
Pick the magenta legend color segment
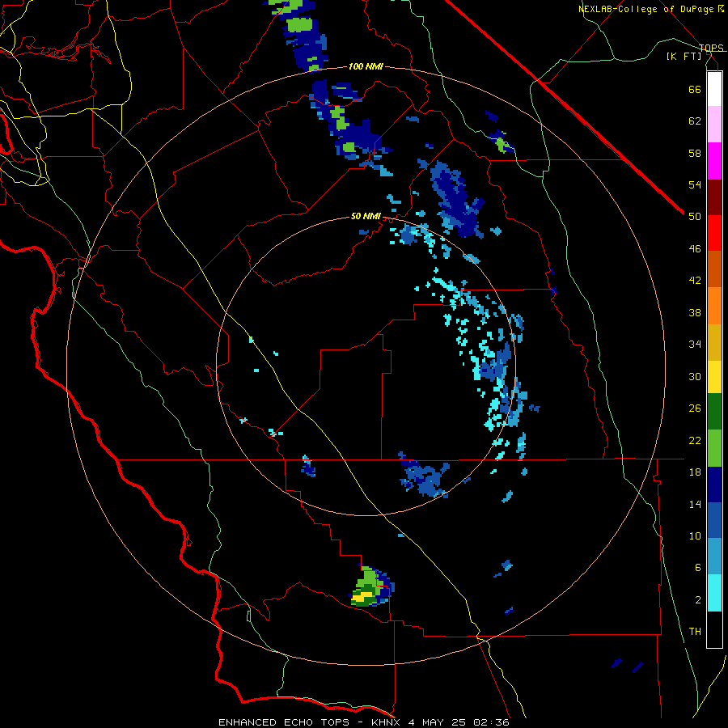714,161
